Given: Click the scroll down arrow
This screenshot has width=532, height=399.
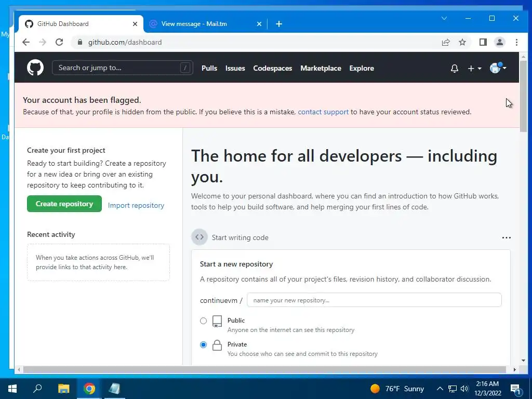Looking at the screenshot, I should point(523,361).
